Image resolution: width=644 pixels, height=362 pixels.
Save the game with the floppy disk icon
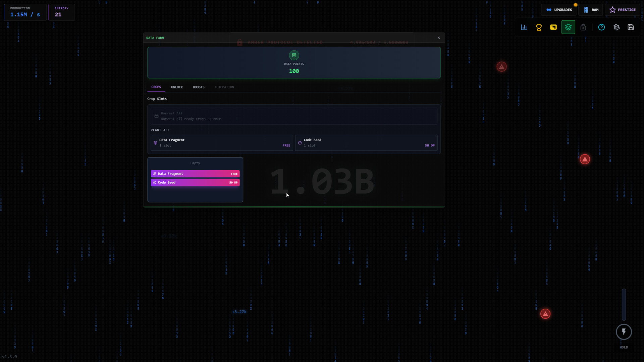[x=631, y=27]
